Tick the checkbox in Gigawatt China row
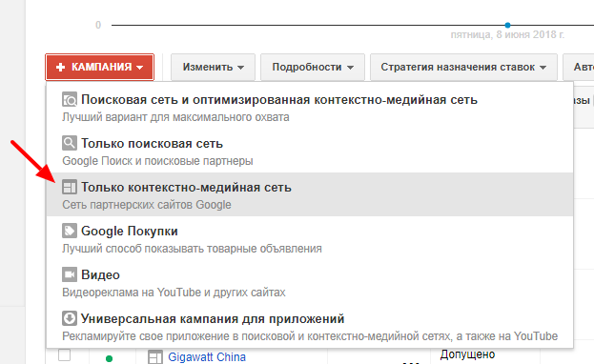Screen dimensions: 594x364 [x=65, y=354]
